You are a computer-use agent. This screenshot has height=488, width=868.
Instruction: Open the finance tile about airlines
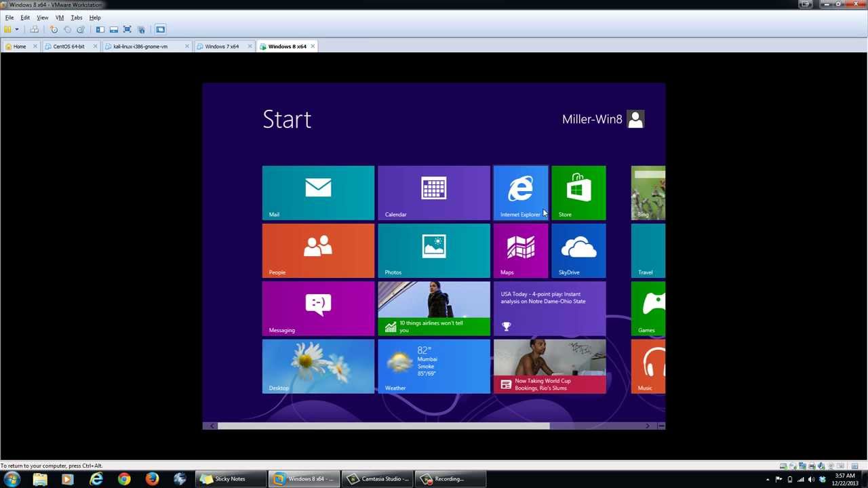[x=434, y=308]
